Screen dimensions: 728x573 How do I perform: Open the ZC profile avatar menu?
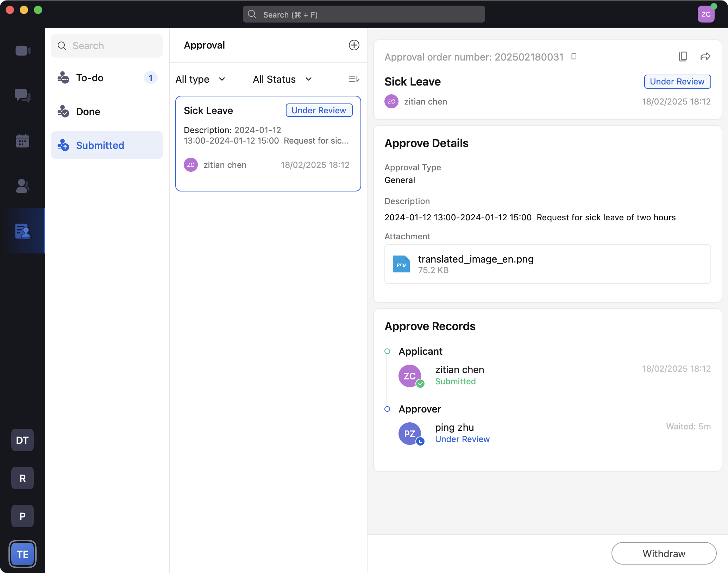[706, 14]
